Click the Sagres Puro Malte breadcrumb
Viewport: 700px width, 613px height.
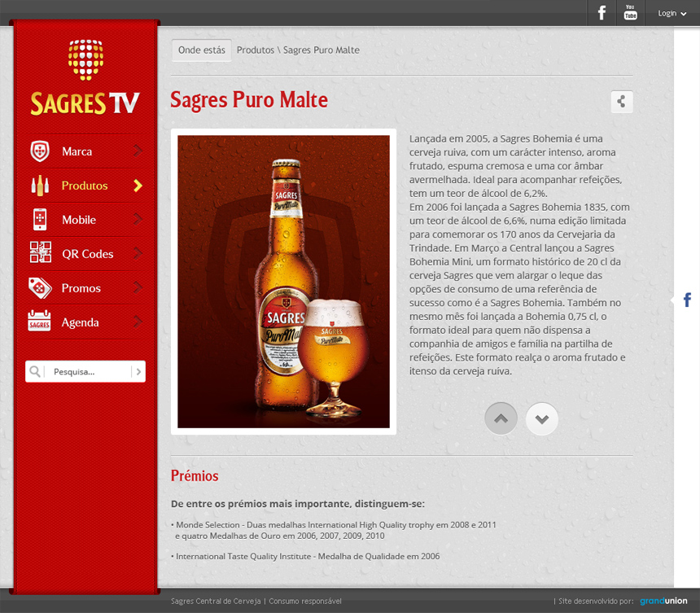pyautogui.click(x=322, y=50)
